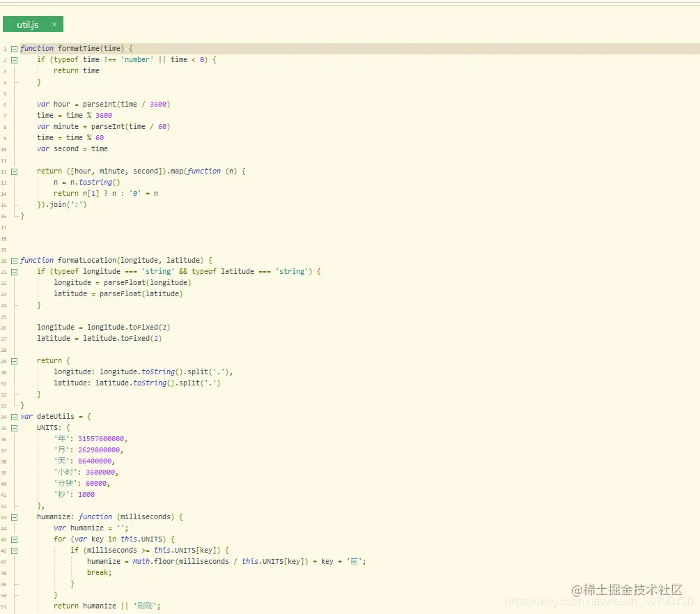Click the text 'dateUtils'
This screenshot has height=614, width=700.
point(56,416)
